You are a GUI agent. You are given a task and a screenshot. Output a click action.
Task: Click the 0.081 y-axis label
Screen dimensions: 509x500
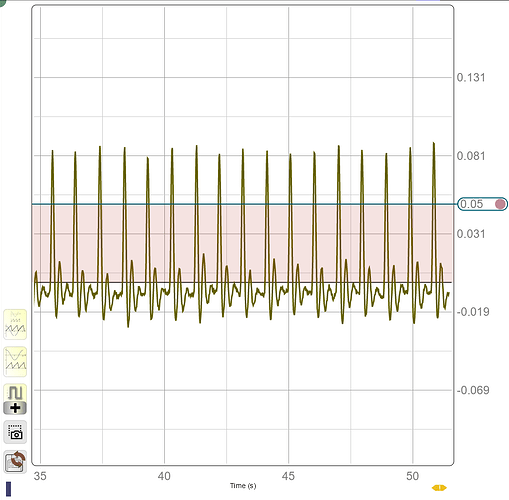[471, 156]
